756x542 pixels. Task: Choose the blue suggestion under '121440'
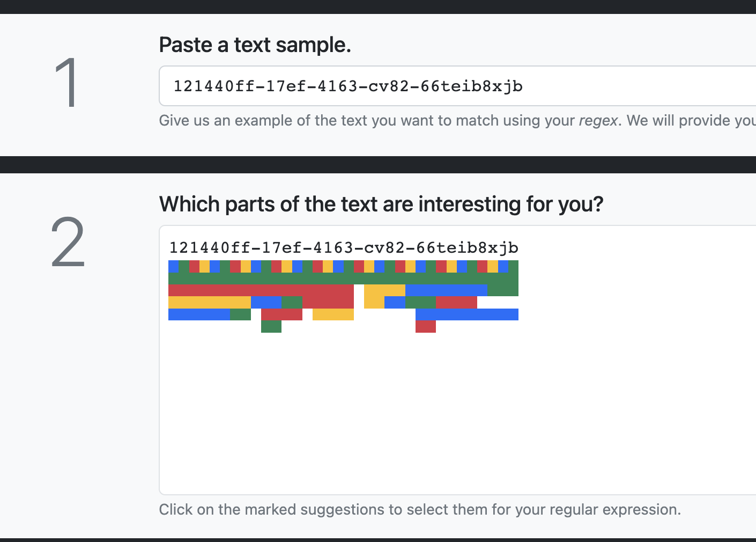(x=199, y=314)
